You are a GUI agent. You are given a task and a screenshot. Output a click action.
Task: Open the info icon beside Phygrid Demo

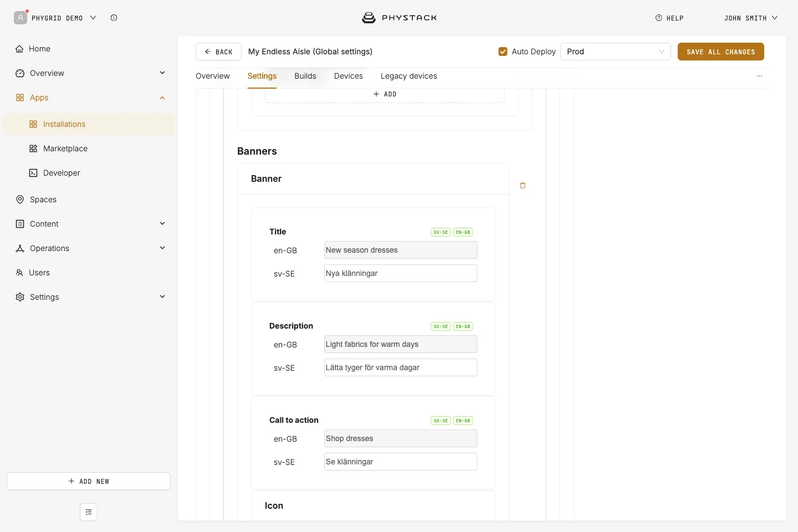coord(114,18)
